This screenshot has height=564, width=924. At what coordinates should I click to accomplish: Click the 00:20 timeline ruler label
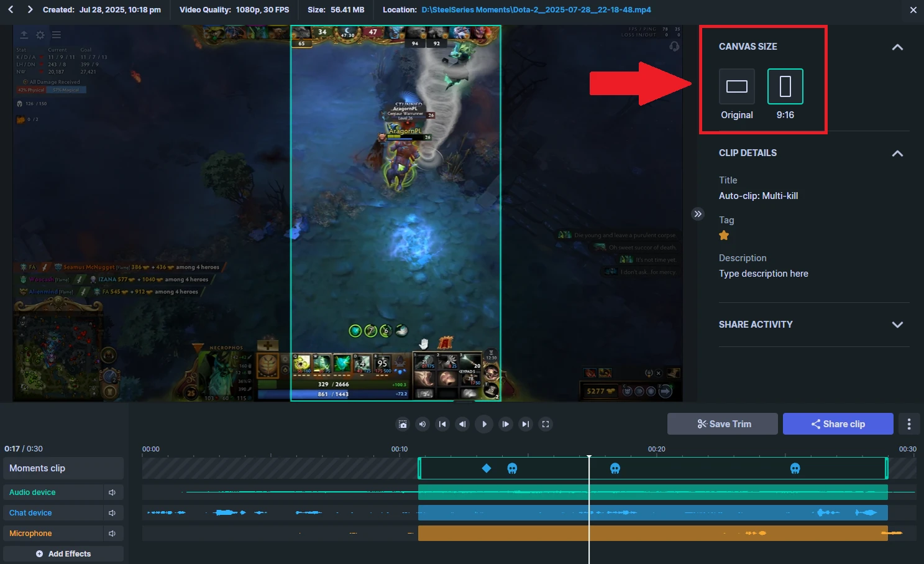click(x=657, y=449)
